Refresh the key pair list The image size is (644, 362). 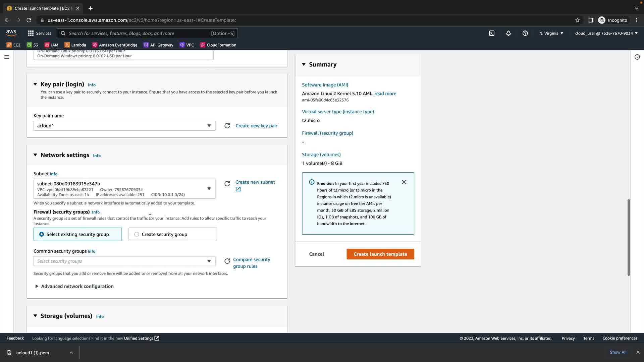pyautogui.click(x=227, y=126)
